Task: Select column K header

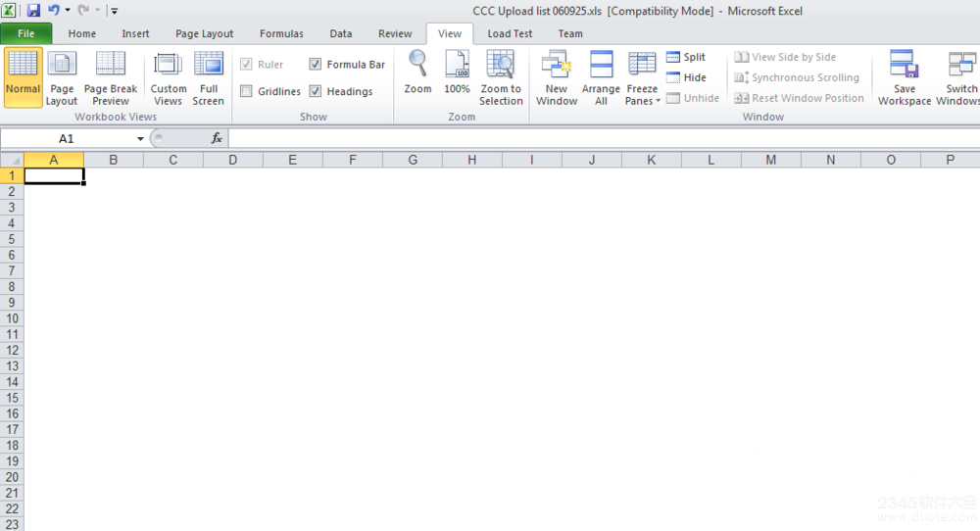Action: [652, 160]
